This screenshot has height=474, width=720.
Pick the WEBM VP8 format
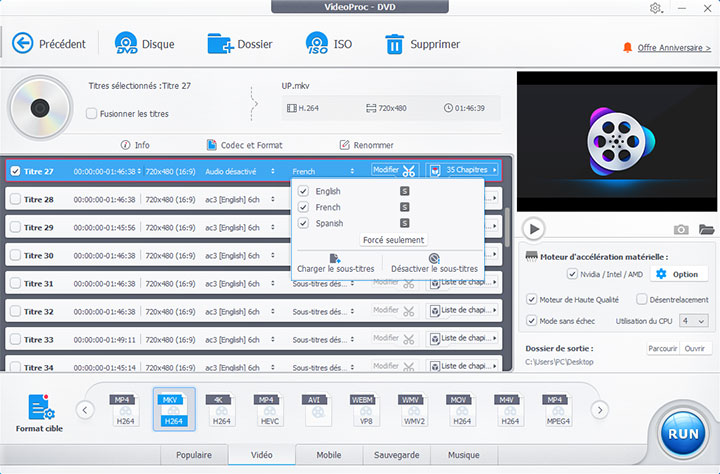(x=366, y=409)
